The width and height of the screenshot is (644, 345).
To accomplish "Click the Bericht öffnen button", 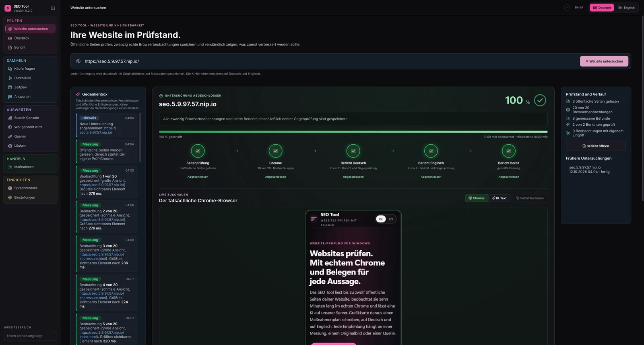I will pyautogui.click(x=596, y=146).
